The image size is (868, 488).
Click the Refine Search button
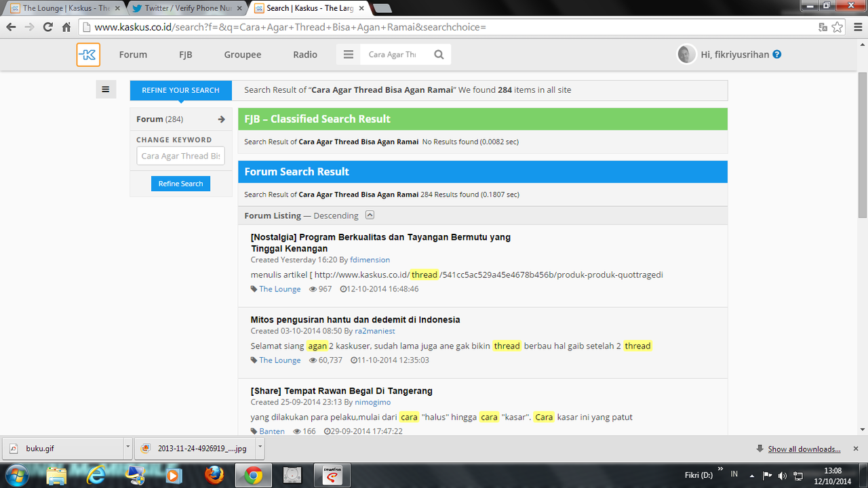(x=180, y=184)
